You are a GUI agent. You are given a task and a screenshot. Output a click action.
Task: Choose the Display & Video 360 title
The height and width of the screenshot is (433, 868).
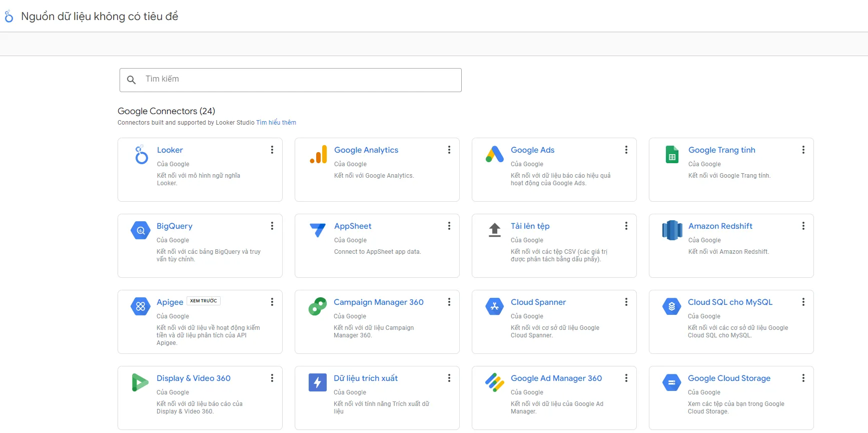(194, 378)
